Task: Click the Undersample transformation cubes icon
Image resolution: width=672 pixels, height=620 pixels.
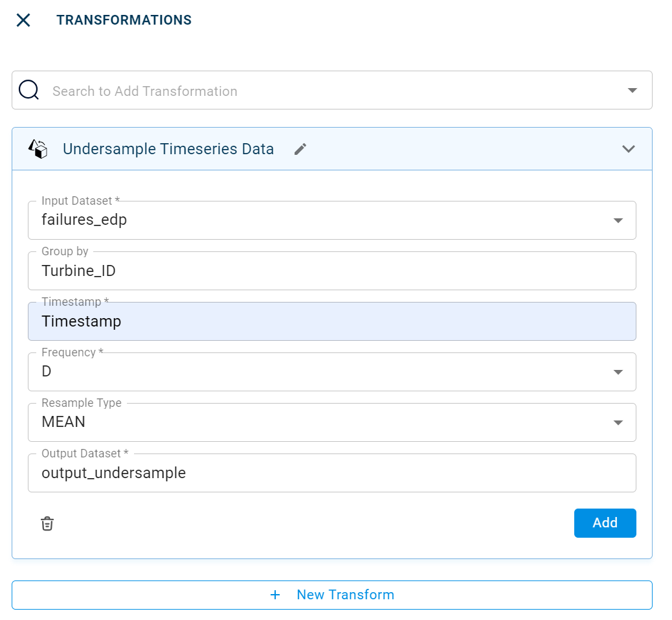Action: tap(38, 149)
